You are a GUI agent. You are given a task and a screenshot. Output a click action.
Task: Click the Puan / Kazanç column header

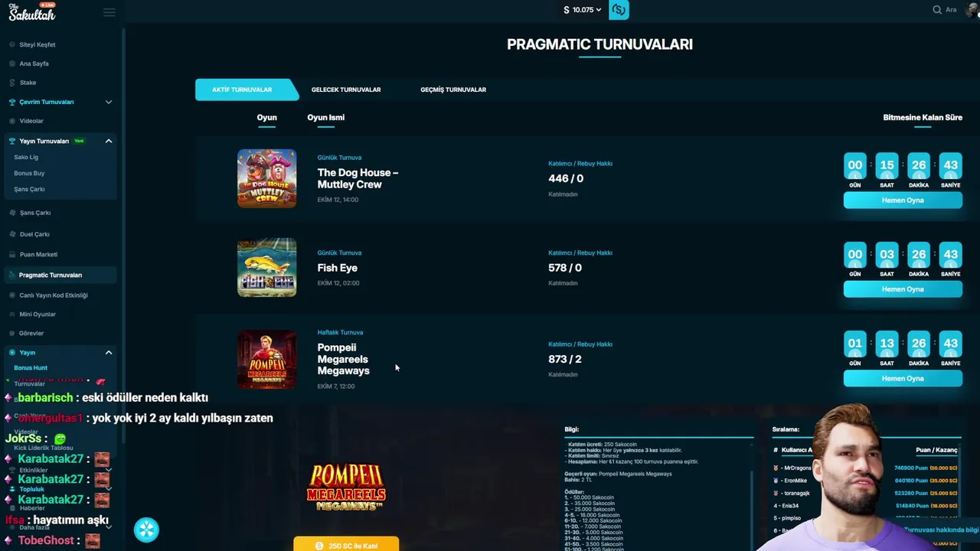pyautogui.click(x=936, y=450)
